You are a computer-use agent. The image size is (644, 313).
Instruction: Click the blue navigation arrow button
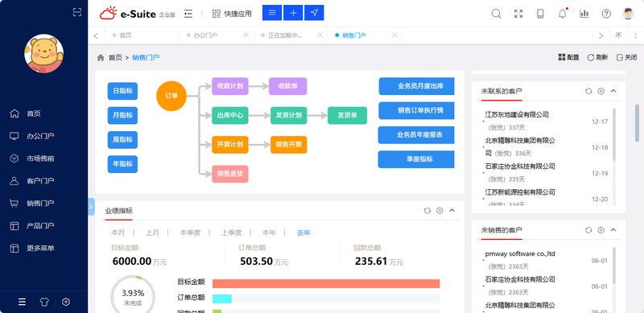tap(314, 13)
